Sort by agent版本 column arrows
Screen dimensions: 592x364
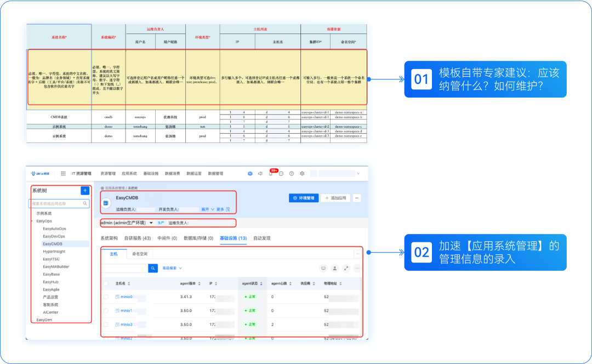click(x=200, y=283)
